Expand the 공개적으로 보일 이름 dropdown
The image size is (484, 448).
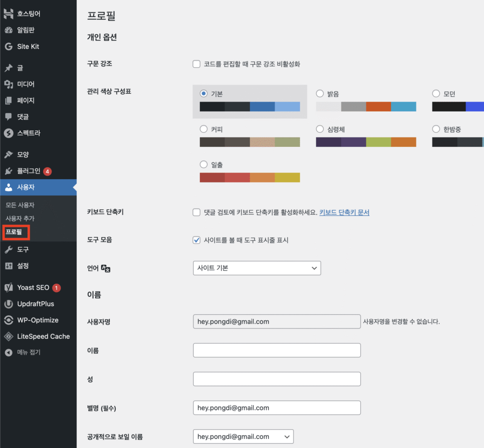[243, 437]
